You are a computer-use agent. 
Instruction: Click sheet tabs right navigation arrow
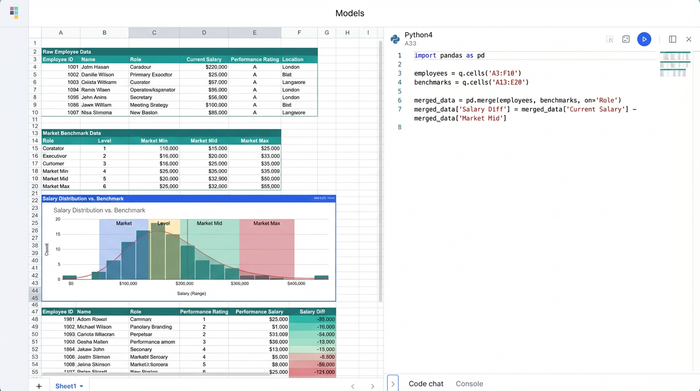(x=372, y=386)
